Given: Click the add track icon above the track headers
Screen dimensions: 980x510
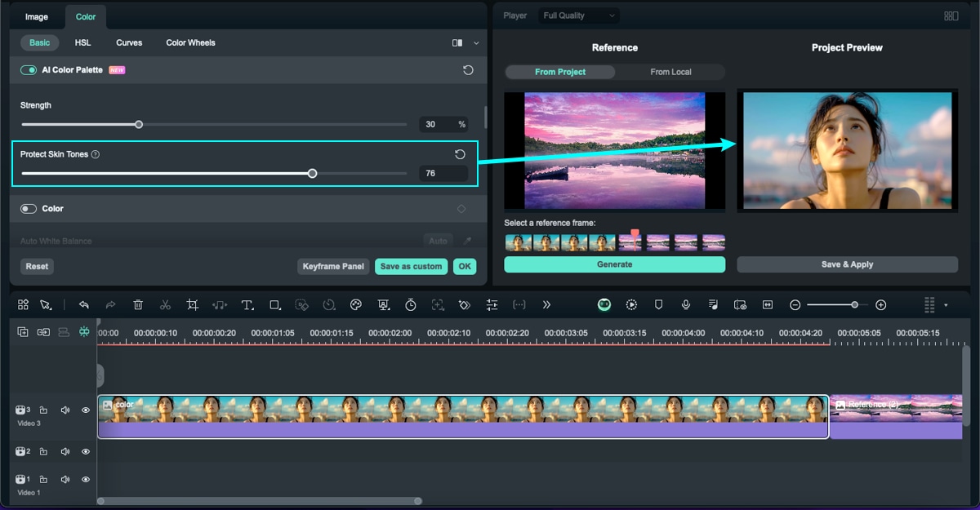Looking at the screenshot, I should coord(23,332).
